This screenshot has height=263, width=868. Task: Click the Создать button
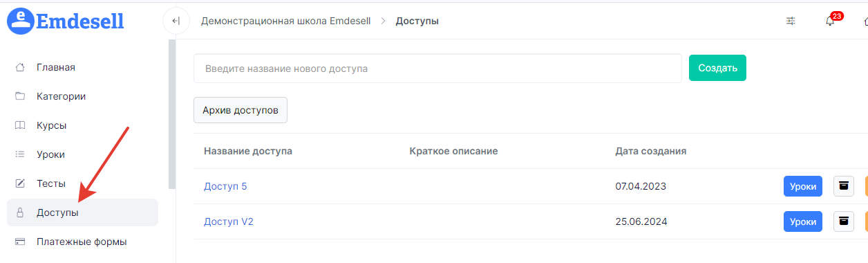(717, 68)
